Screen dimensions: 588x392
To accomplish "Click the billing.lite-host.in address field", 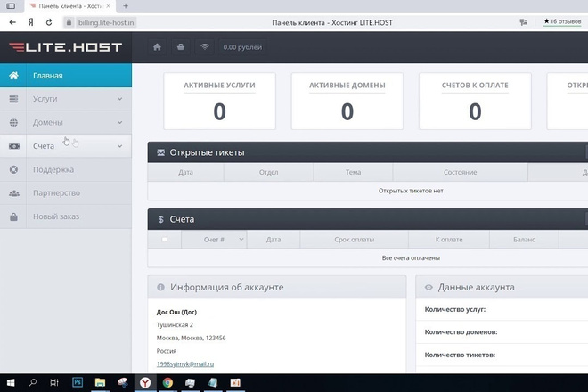I will coord(106,22).
